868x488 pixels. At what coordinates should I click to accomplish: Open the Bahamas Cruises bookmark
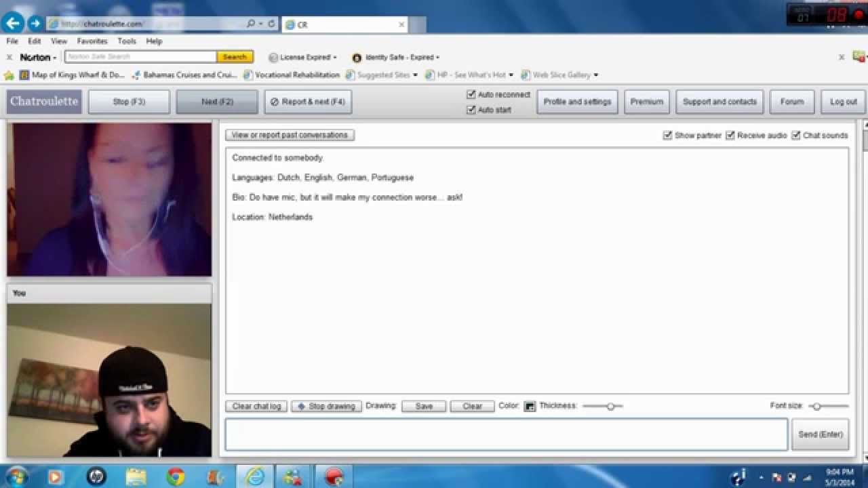pyautogui.click(x=184, y=75)
